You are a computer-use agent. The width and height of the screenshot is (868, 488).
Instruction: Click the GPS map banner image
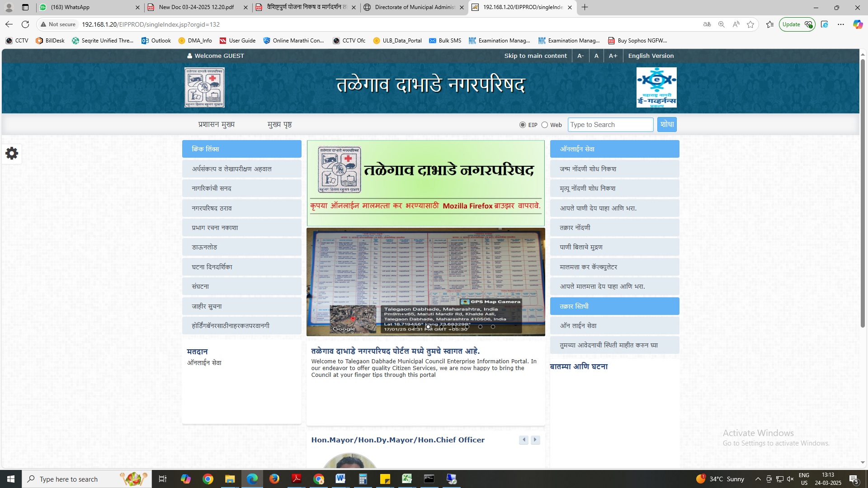[x=425, y=282]
